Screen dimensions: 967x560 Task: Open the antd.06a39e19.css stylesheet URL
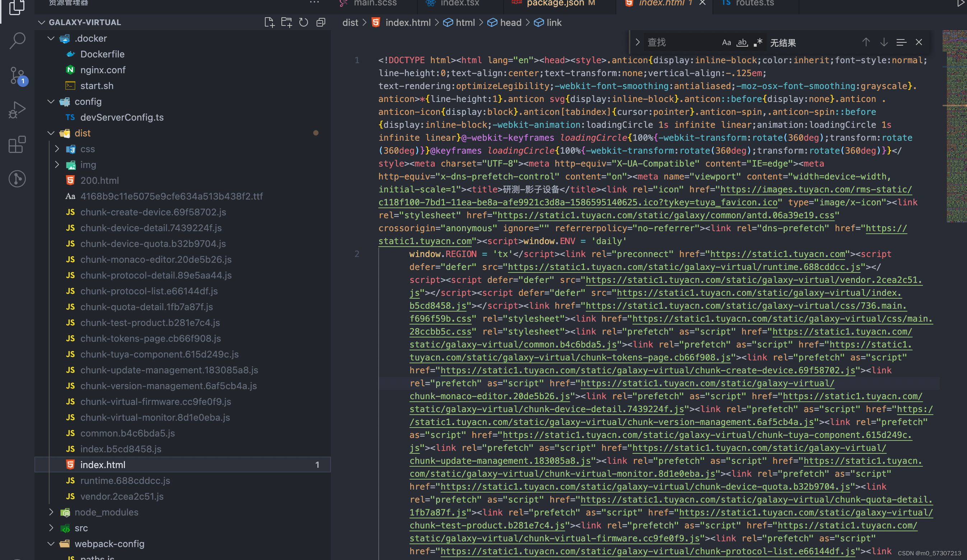click(x=666, y=215)
